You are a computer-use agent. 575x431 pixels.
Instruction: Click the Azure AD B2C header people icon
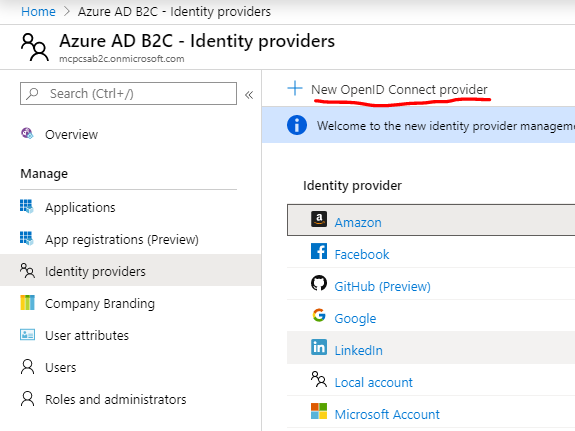click(35, 47)
